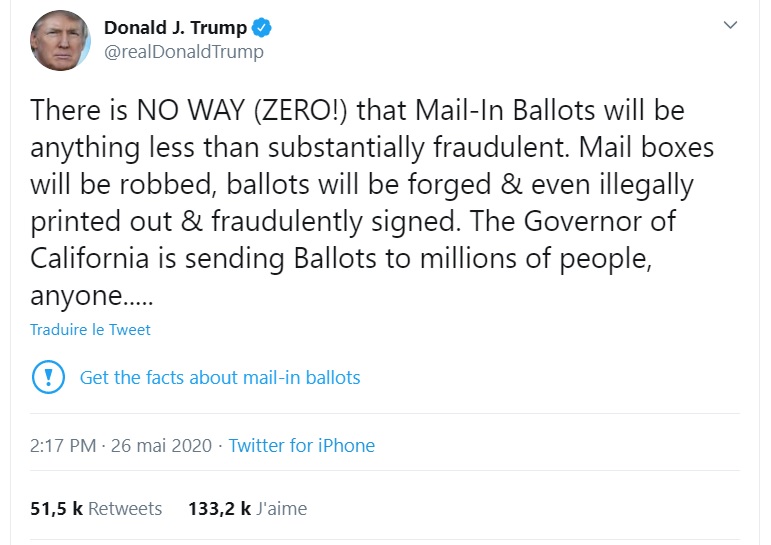771x545 pixels.
Task: Click the truncated 'anyone.....' tweet ending
Action: tap(89, 297)
